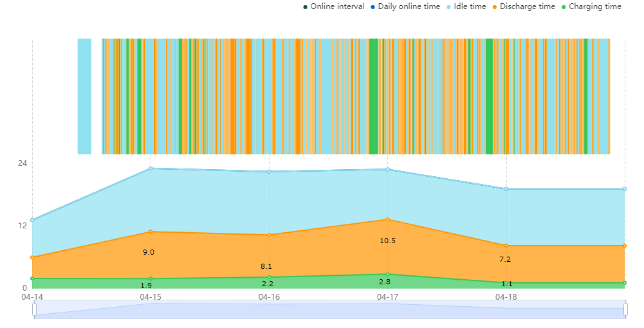Click the orange Discharge time legend dot
Screen dimensions: 644x328
tap(495, 7)
